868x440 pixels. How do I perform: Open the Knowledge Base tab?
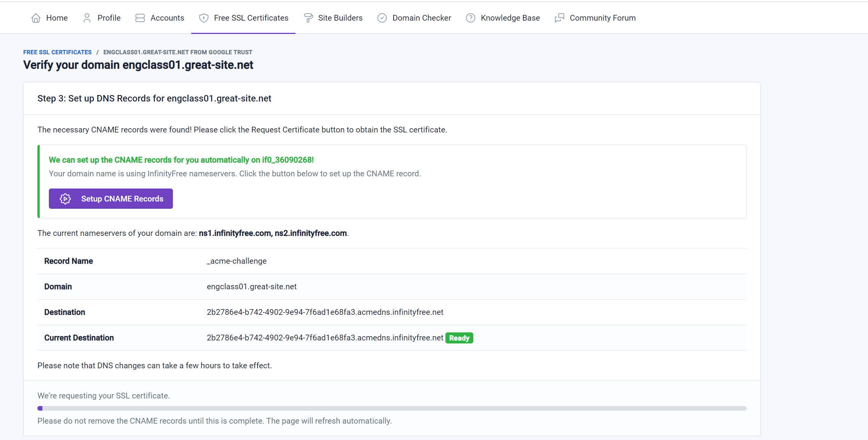point(510,18)
